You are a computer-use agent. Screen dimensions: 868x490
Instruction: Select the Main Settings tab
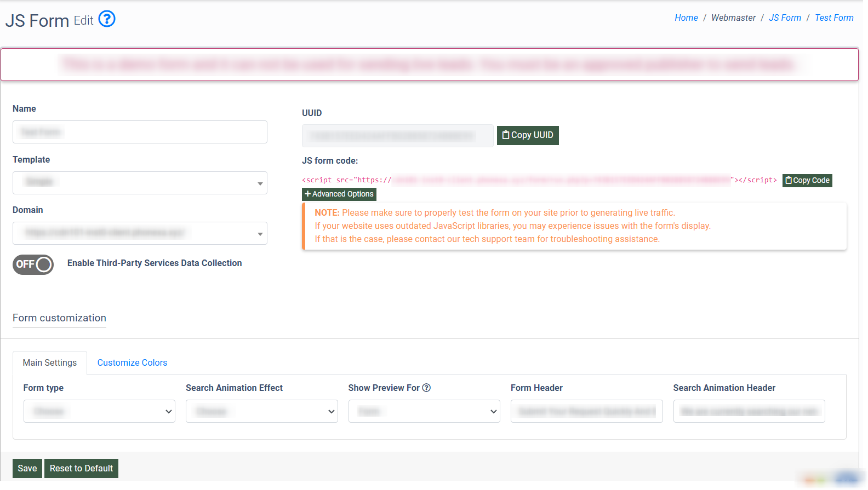pyautogui.click(x=50, y=363)
